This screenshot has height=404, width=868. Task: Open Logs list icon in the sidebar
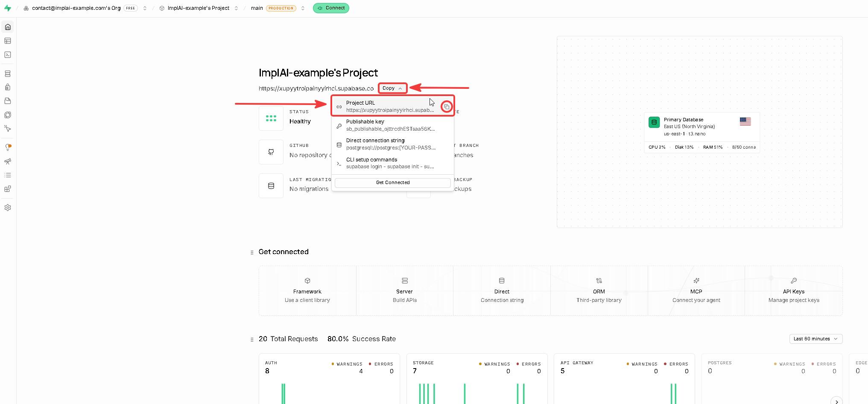8,175
